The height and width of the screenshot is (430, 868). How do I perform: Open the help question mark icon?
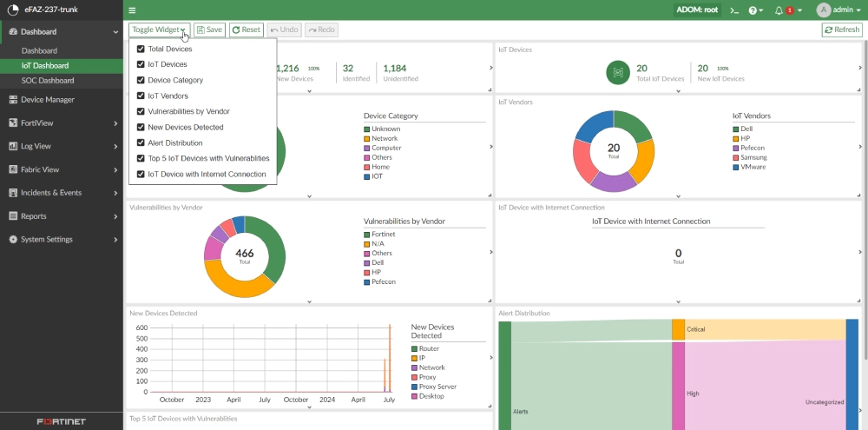[x=753, y=10]
